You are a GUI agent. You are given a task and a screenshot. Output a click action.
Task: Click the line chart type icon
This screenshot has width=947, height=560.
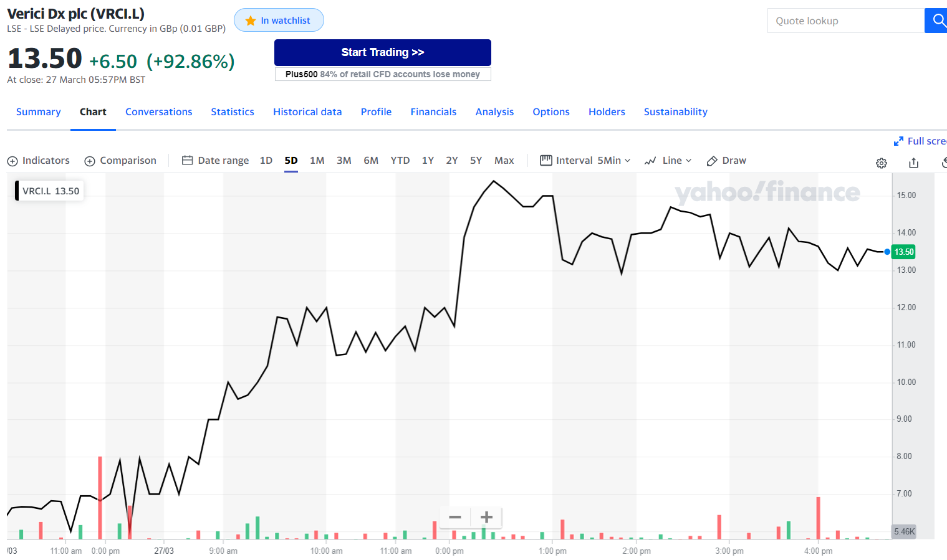650,161
